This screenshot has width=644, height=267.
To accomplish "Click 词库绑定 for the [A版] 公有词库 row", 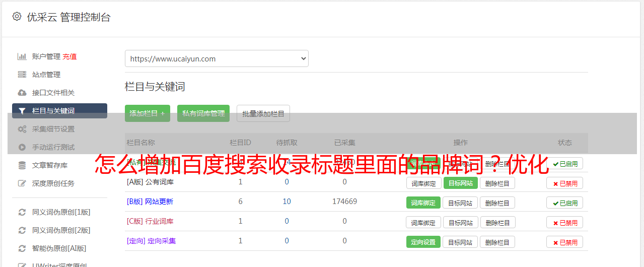I will click(x=424, y=183).
